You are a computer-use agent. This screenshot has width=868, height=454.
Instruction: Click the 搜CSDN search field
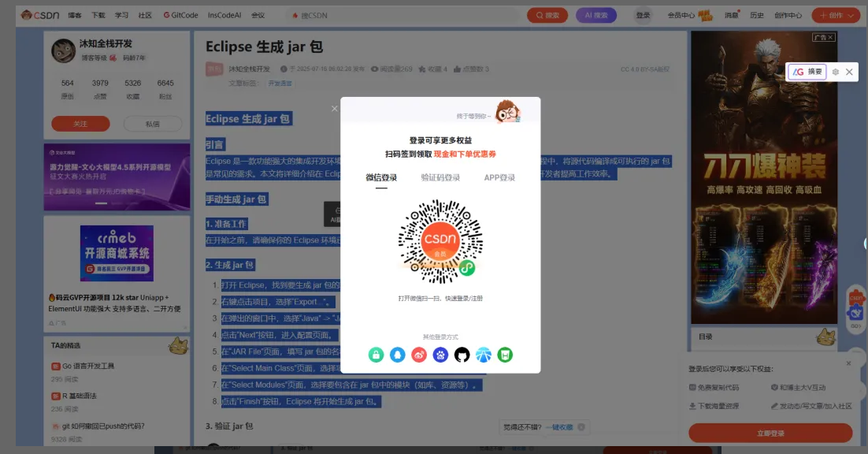[x=404, y=16]
